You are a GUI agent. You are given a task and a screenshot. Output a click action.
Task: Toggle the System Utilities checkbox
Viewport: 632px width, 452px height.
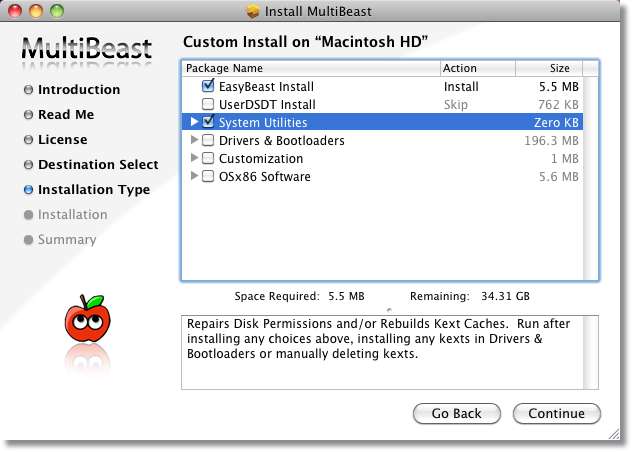(x=208, y=122)
